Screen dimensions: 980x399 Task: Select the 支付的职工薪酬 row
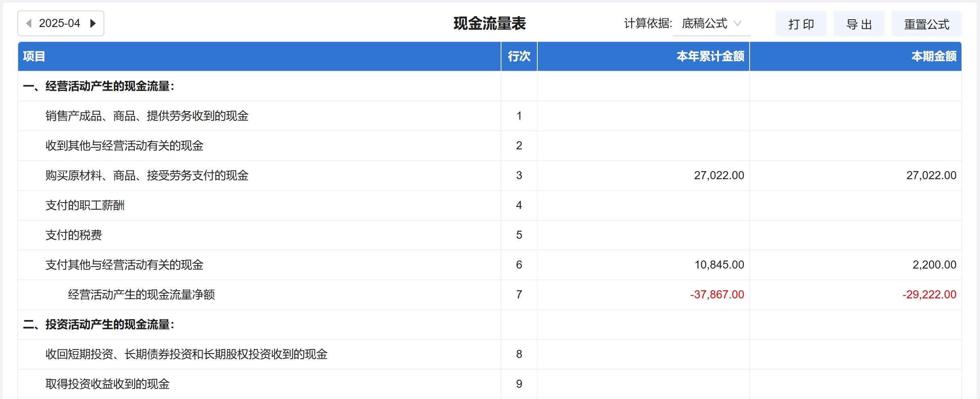85,205
